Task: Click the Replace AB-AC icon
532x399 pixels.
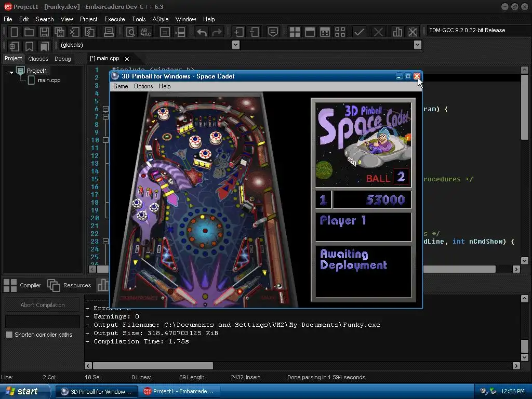Action: (145, 32)
